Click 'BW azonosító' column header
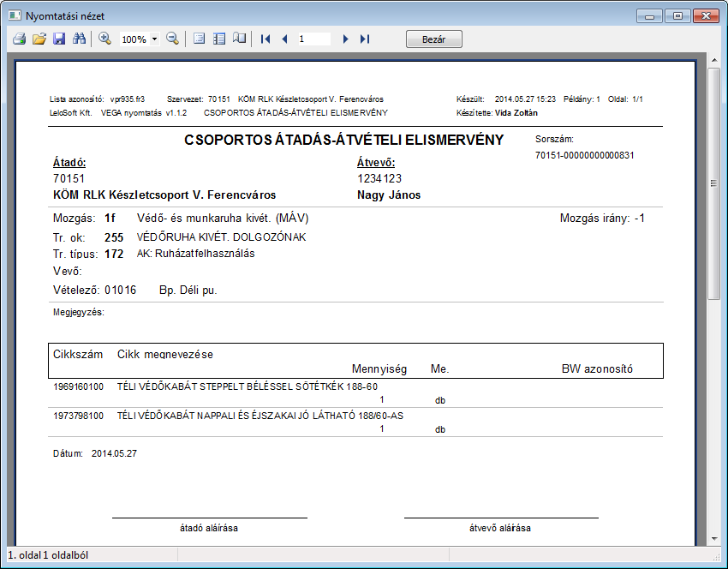728x569 pixels. pos(597,368)
